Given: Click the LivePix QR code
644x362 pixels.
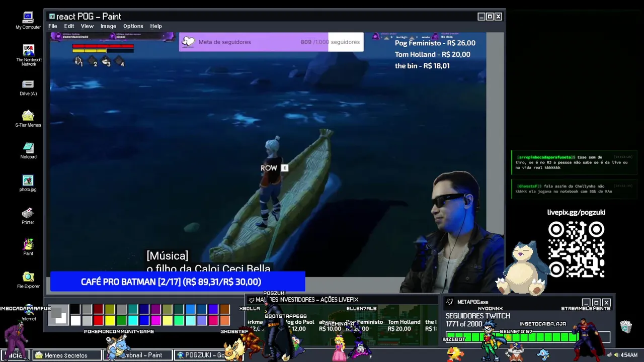Looking at the screenshot, I should click(x=576, y=249).
